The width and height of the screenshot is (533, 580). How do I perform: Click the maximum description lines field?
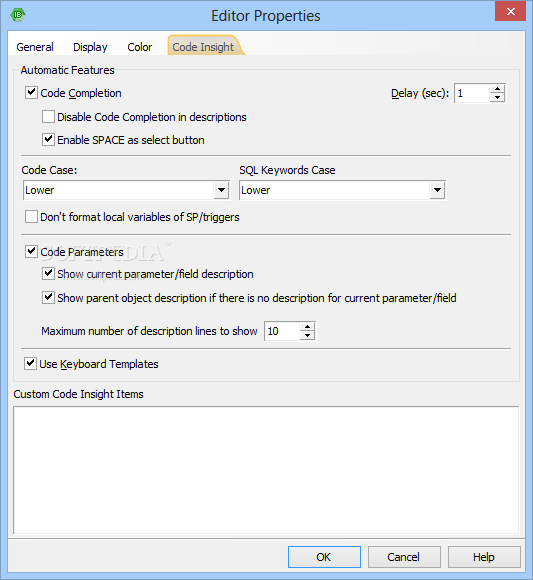282,331
